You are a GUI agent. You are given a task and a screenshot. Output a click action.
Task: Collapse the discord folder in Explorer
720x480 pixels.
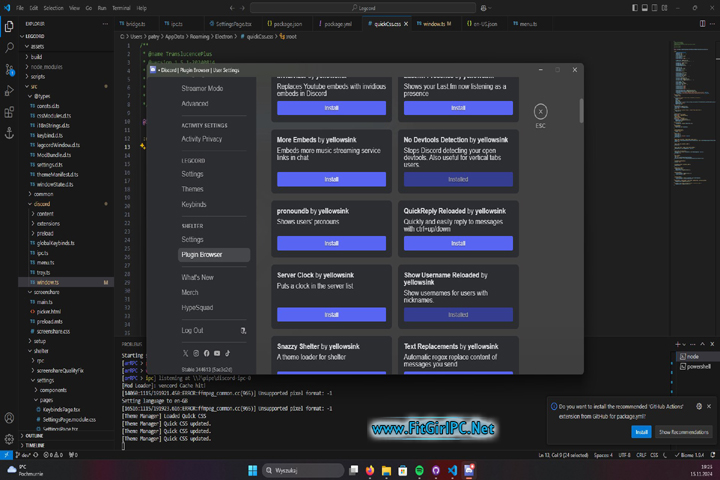coord(41,203)
